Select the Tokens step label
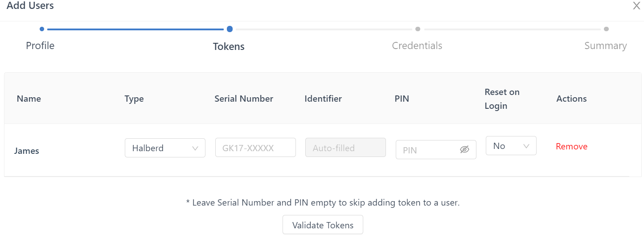 [229, 46]
